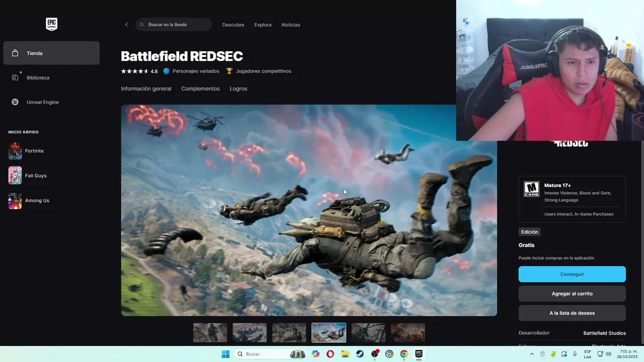Open the Noticias tab
The width and height of the screenshot is (644, 362).
click(x=291, y=25)
